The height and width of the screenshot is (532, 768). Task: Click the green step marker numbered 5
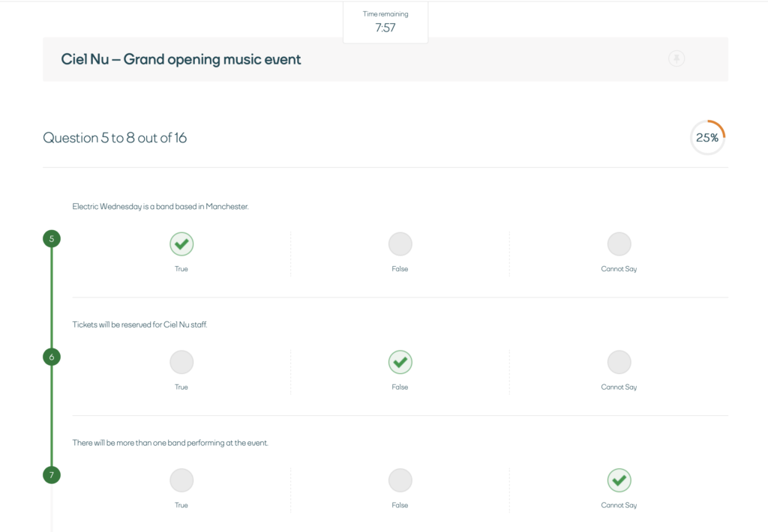tap(52, 239)
